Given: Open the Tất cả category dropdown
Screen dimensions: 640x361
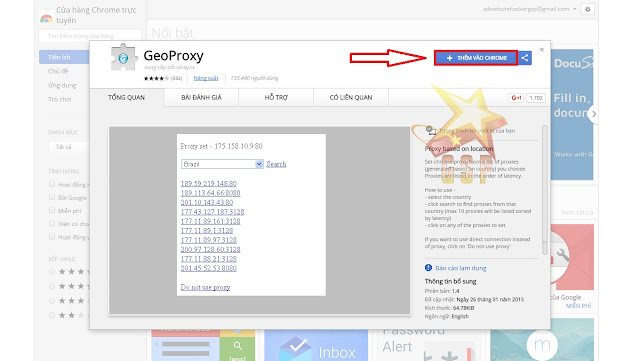Looking at the screenshot, I should pyautogui.click(x=68, y=147).
